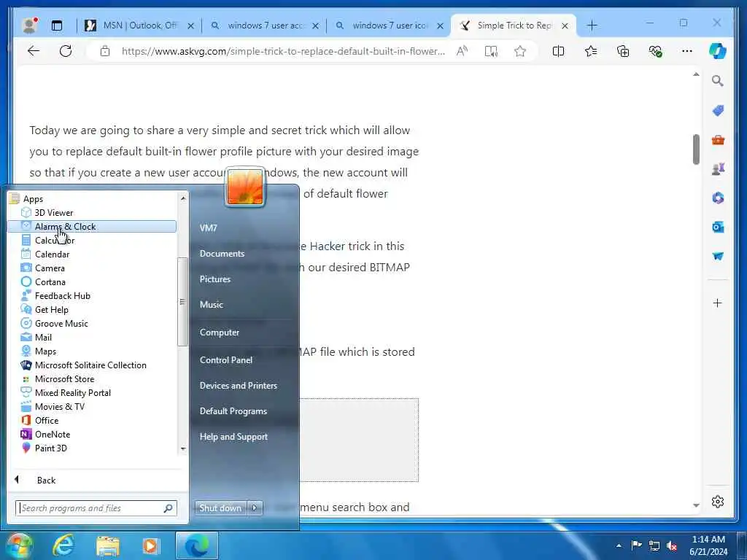Open Outlook in the Edge sidebar

coord(718,227)
